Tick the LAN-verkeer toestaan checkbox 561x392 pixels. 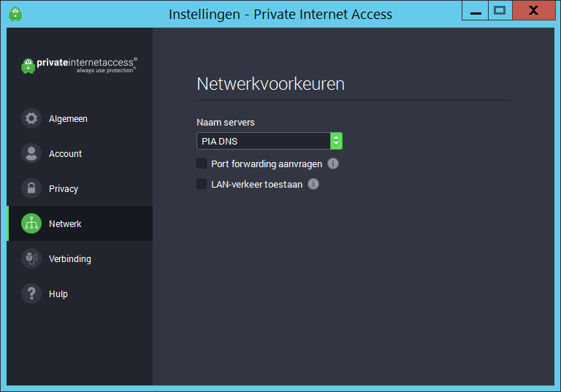pyautogui.click(x=202, y=184)
